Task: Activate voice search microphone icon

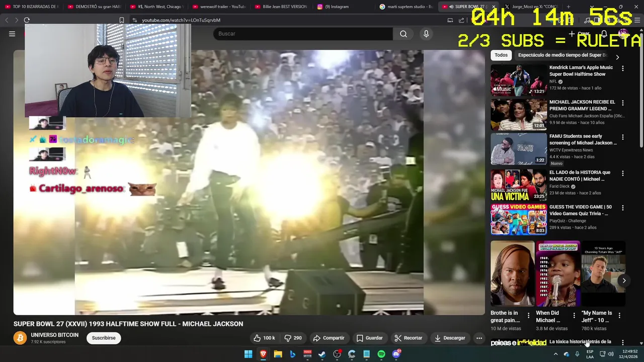Action: tap(426, 34)
